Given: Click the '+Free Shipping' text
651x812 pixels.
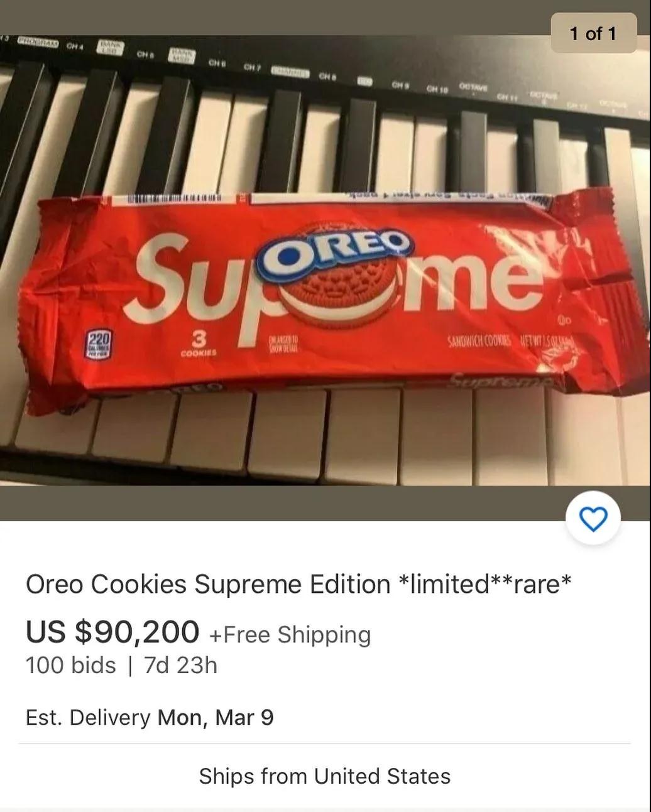Looking at the screenshot, I should (x=290, y=634).
